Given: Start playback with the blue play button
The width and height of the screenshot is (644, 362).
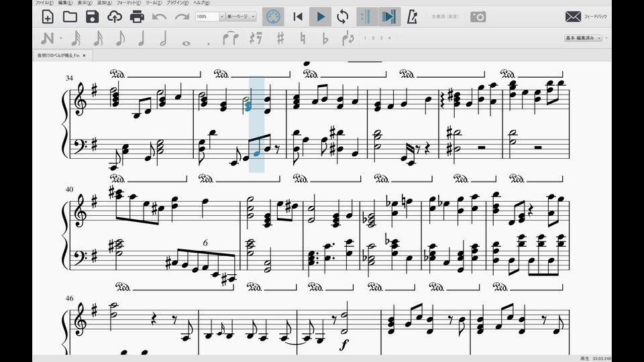Looking at the screenshot, I should pyautogui.click(x=321, y=17).
